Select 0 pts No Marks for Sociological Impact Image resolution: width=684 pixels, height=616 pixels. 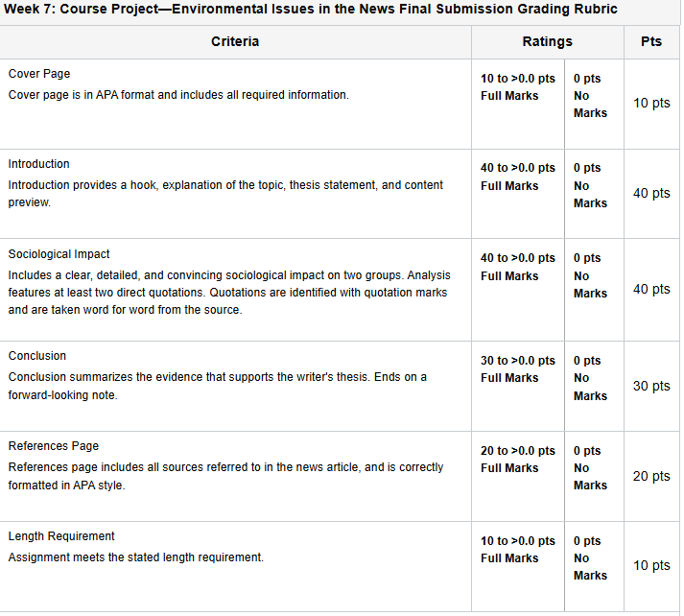tap(594, 290)
